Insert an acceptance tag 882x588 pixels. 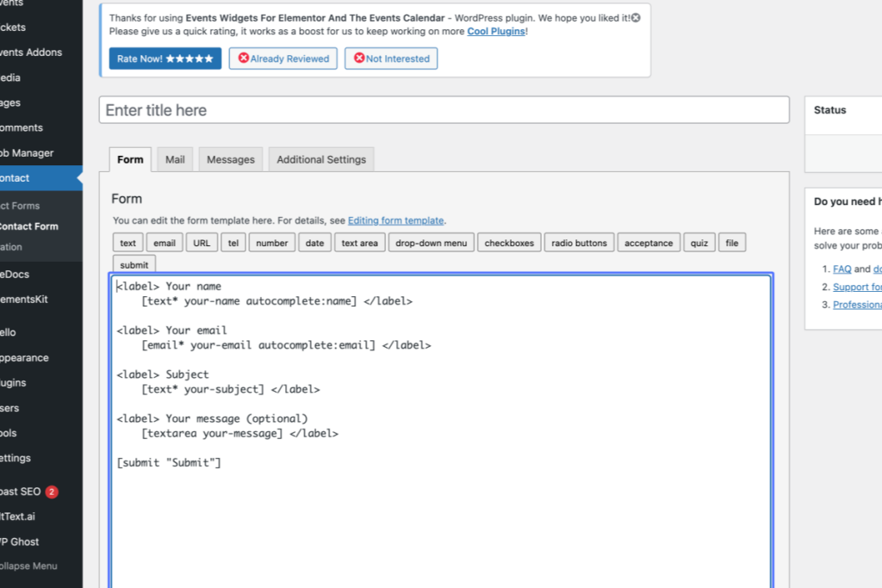(x=649, y=243)
